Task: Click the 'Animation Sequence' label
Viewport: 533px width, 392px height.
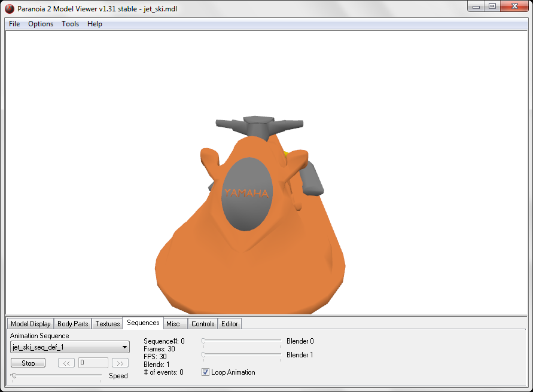Action: (39, 336)
